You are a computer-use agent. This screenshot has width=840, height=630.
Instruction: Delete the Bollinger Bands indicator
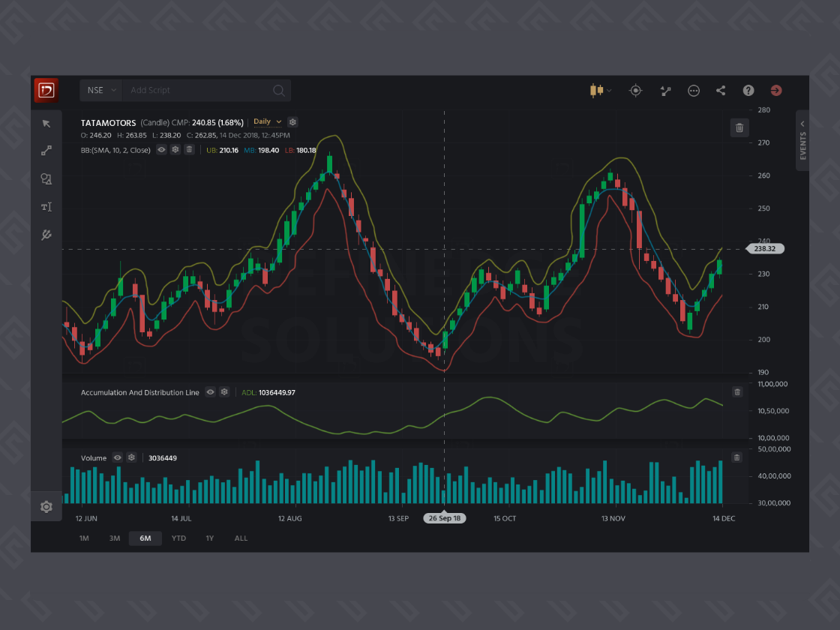pos(189,149)
